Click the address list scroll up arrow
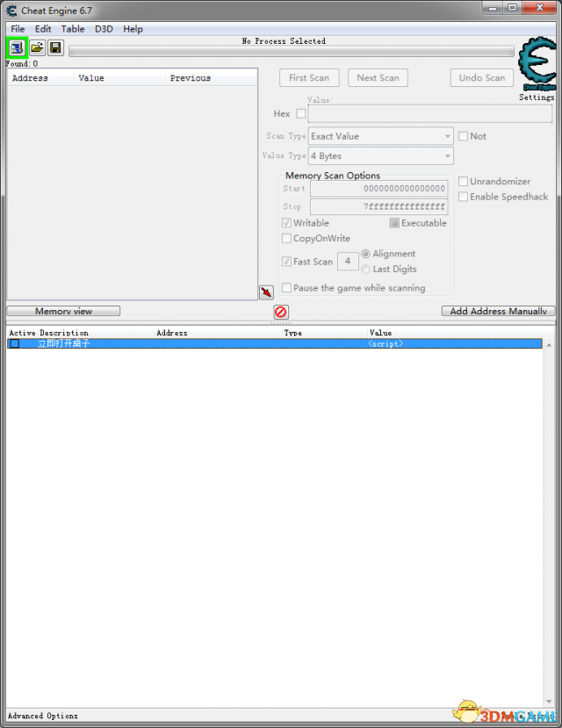This screenshot has height=728, width=562. tap(549, 345)
